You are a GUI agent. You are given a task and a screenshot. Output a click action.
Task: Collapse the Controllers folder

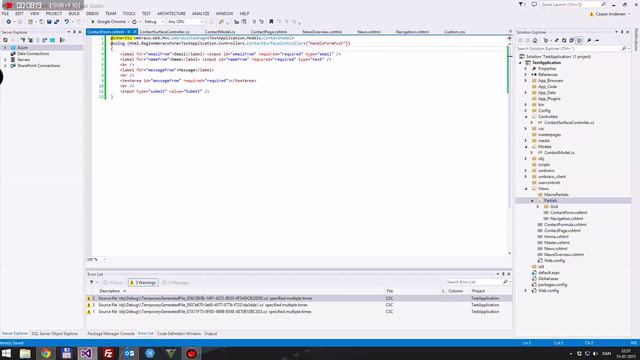click(x=526, y=117)
